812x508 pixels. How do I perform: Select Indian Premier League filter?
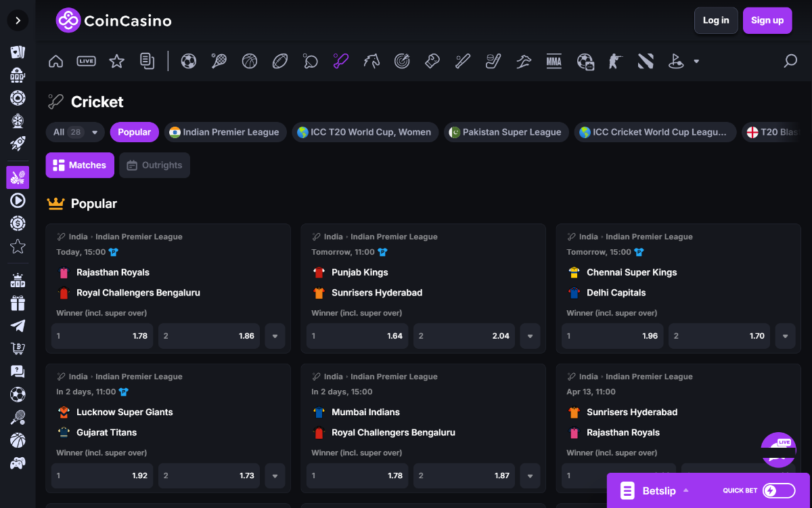[223, 132]
